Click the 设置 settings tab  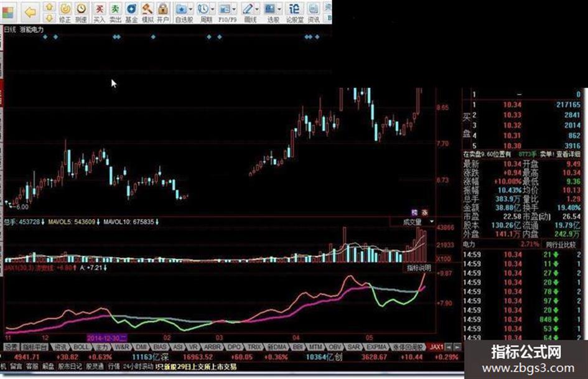pyautogui.click(x=11, y=347)
